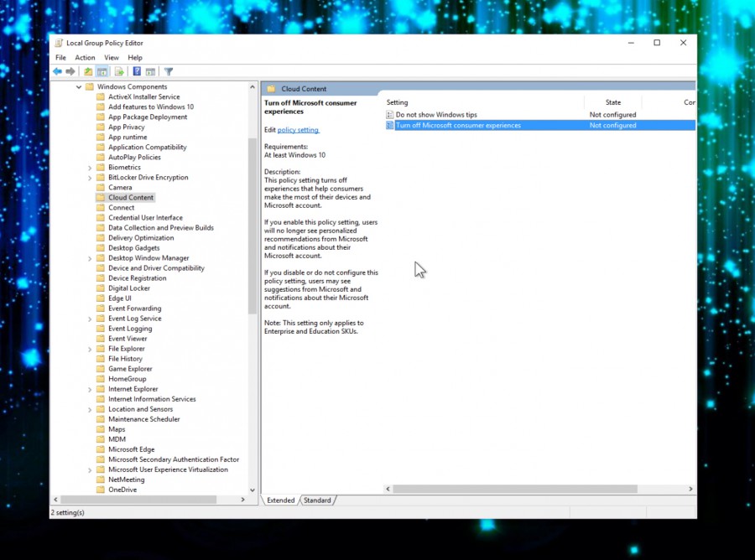This screenshot has height=560, width=755.
Task: Collapse the Windows Components tree node
Action: click(x=78, y=86)
